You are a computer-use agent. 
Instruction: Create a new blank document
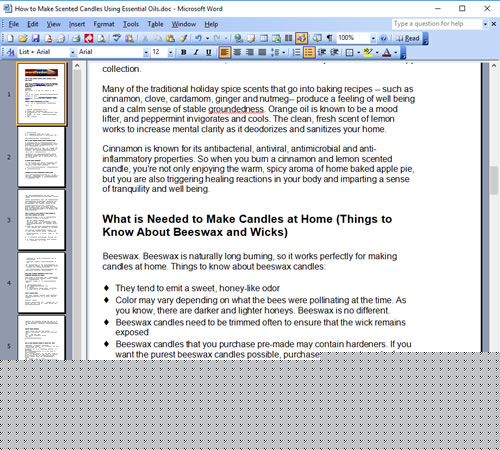coord(10,38)
